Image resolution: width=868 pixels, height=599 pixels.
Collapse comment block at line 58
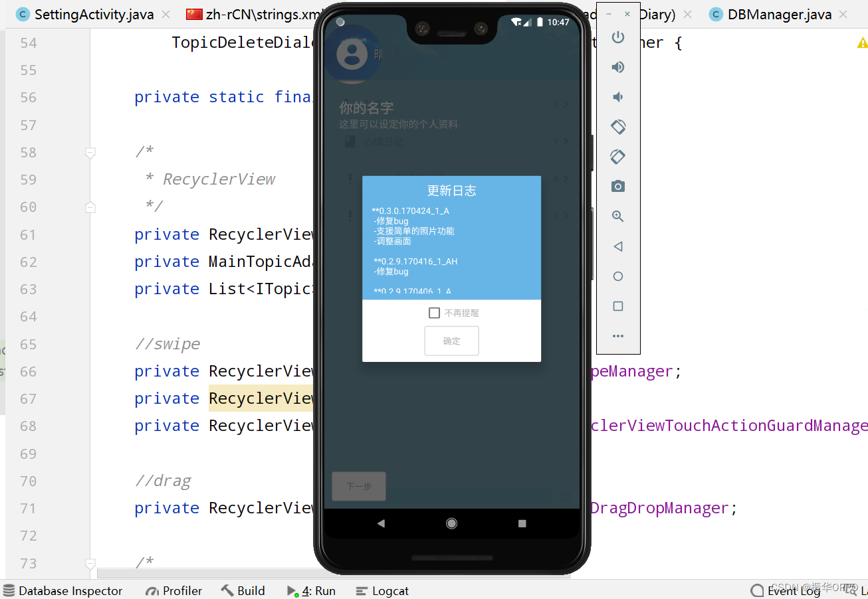(90, 153)
